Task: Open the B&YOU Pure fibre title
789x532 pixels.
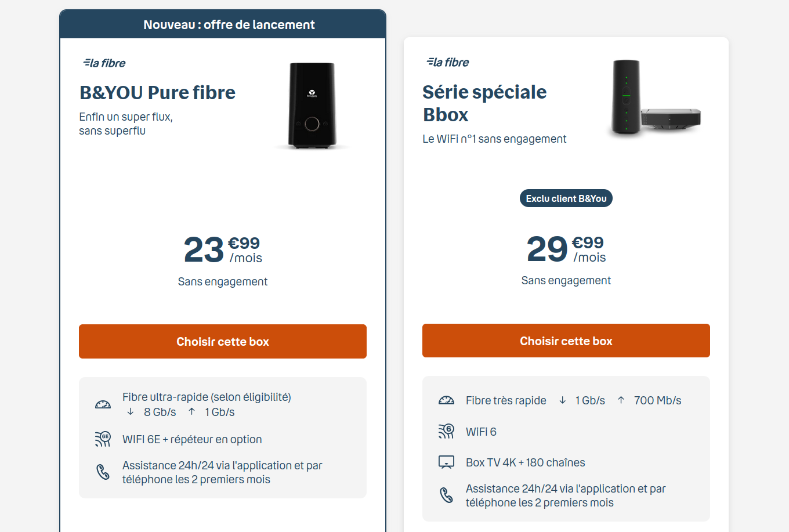Action: (157, 92)
